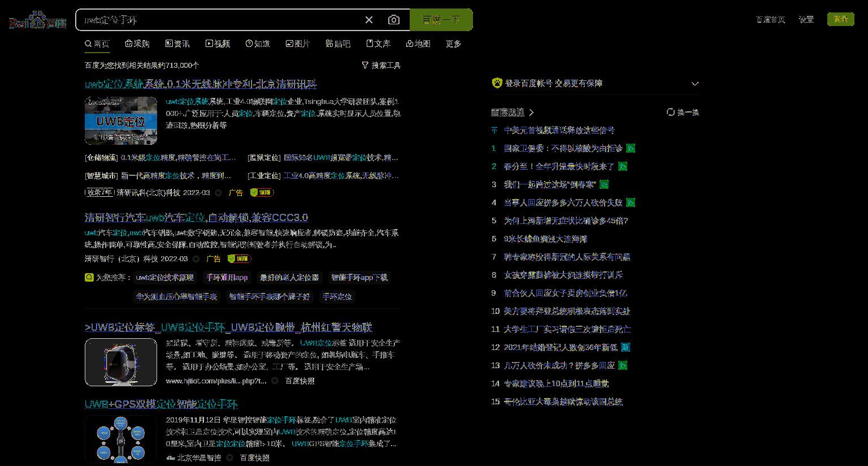This screenshot has height=466, width=868.
Task: Open 百度快照 for 北京华星智控 result
Action: point(255,458)
